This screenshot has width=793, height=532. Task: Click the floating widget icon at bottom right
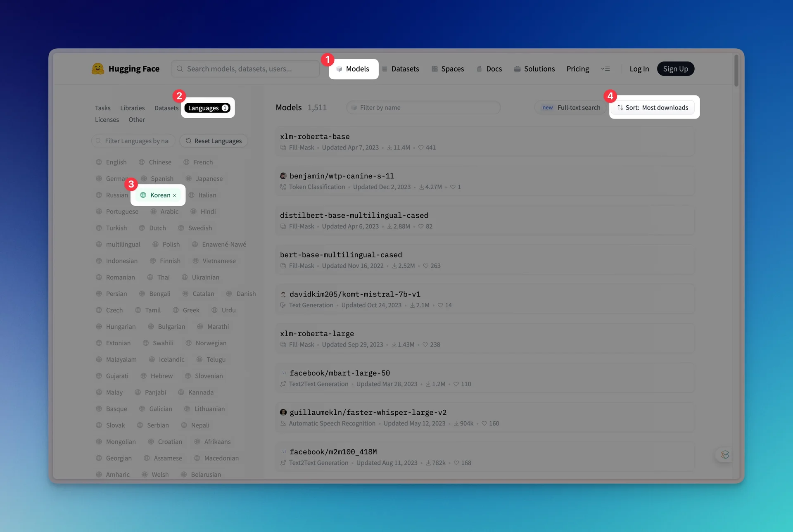pyautogui.click(x=725, y=455)
